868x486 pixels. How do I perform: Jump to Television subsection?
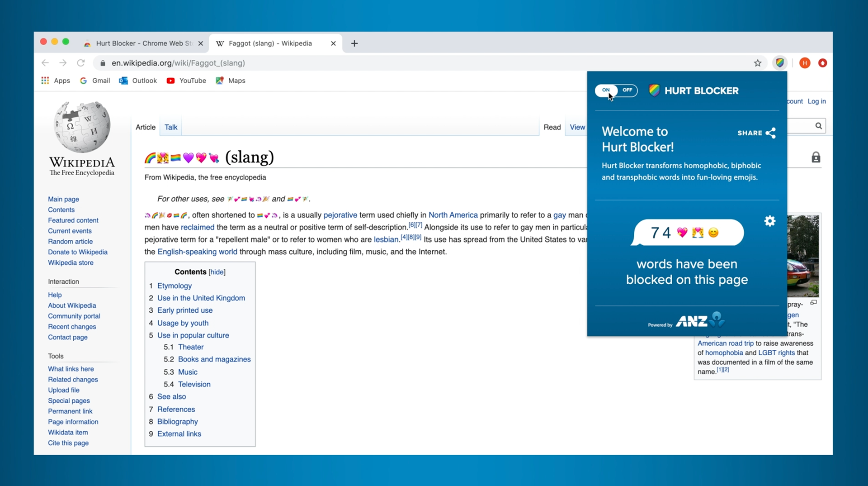tap(194, 384)
